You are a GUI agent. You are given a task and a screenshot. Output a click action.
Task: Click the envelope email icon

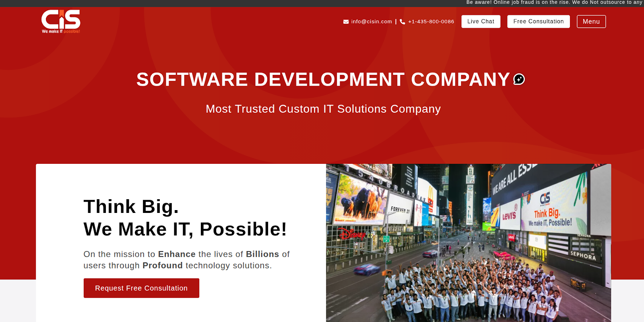pyautogui.click(x=346, y=22)
